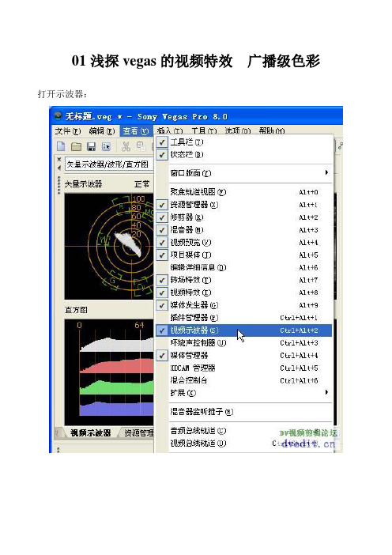Open the 文件 menu in the menu bar
392x555 pixels.
tap(68, 131)
